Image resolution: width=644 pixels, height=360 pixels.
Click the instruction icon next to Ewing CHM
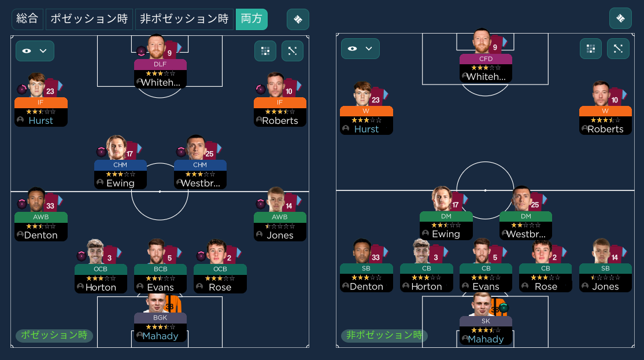pyautogui.click(x=101, y=152)
